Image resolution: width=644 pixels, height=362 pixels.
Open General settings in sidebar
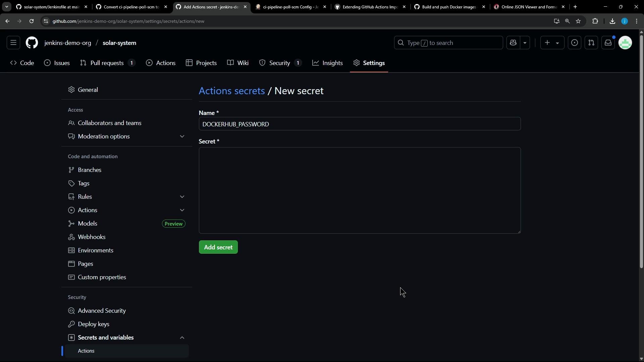(127, 90)
